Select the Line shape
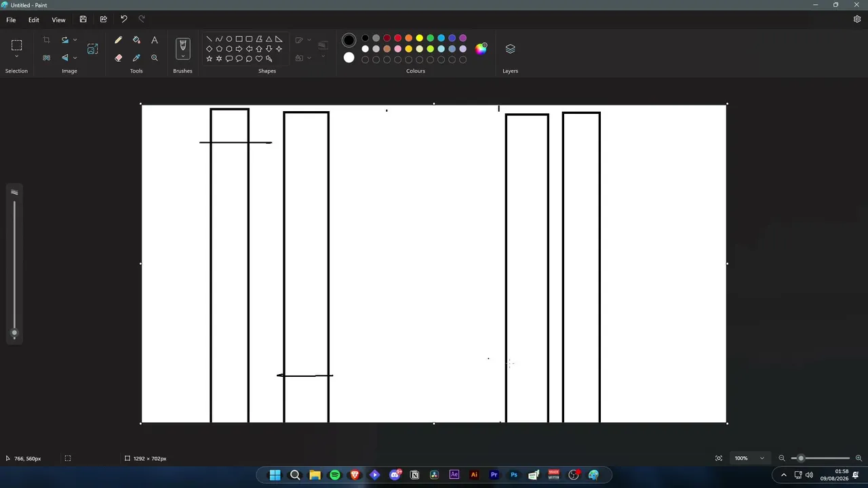The image size is (868, 488). (x=209, y=39)
